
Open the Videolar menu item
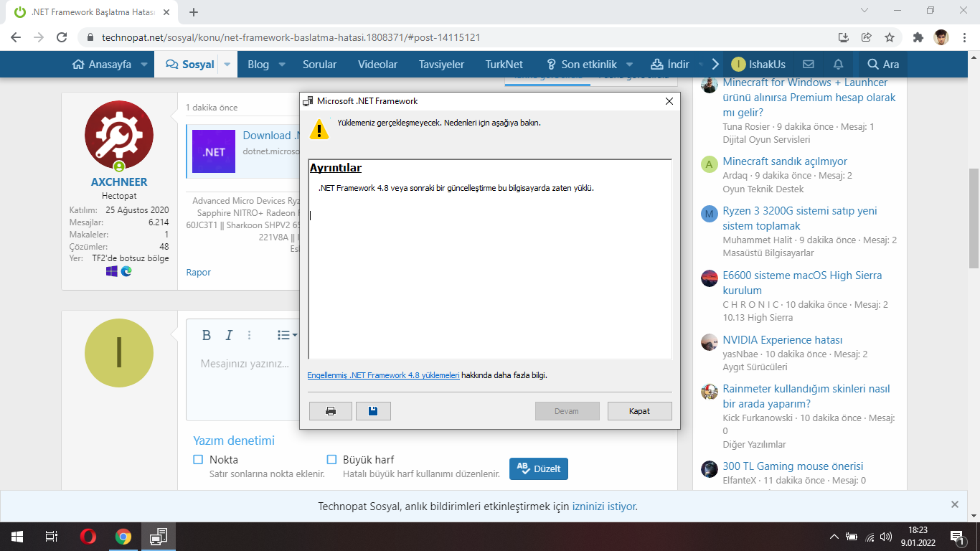click(x=377, y=65)
